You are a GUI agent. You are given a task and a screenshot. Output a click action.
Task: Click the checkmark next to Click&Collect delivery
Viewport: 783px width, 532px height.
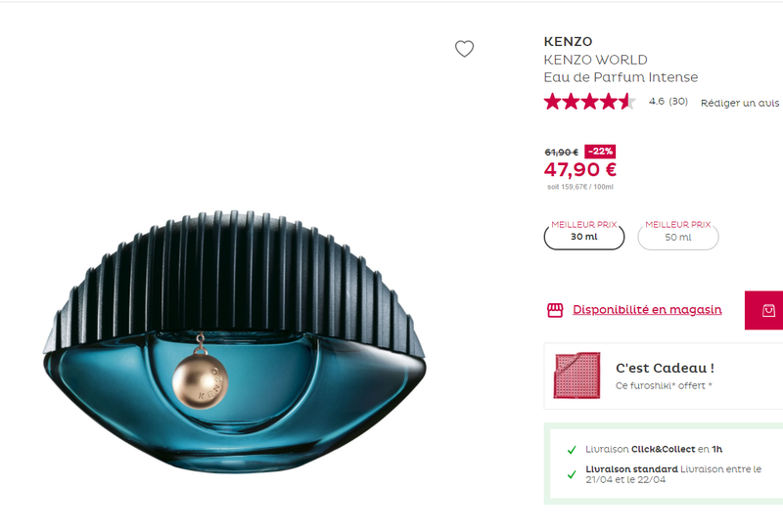coord(572,450)
